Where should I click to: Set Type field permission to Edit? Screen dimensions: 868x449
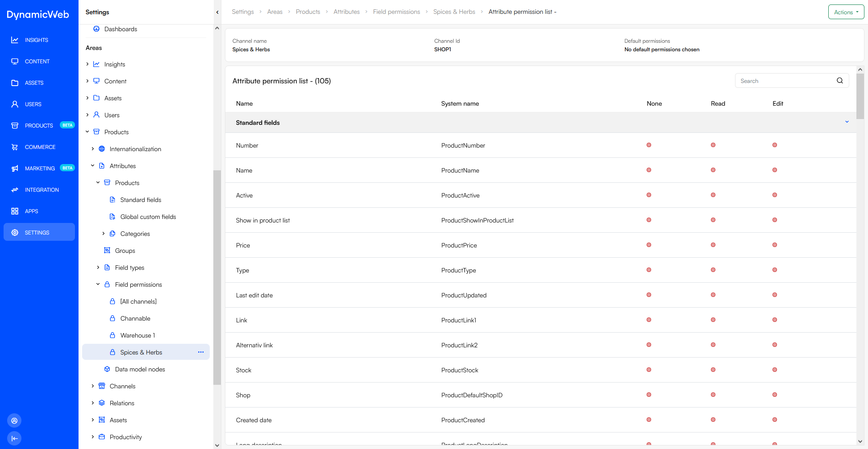(775, 270)
